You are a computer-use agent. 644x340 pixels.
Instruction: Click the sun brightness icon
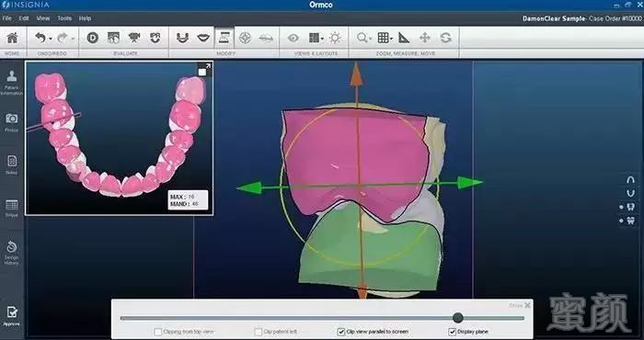pyautogui.click(x=335, y=39)
